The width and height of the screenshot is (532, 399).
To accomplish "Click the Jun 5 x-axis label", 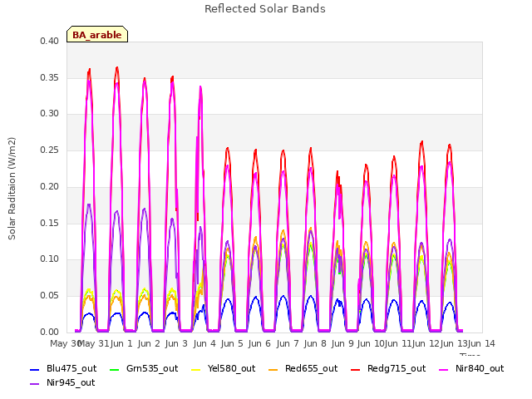I will point(232,343).
